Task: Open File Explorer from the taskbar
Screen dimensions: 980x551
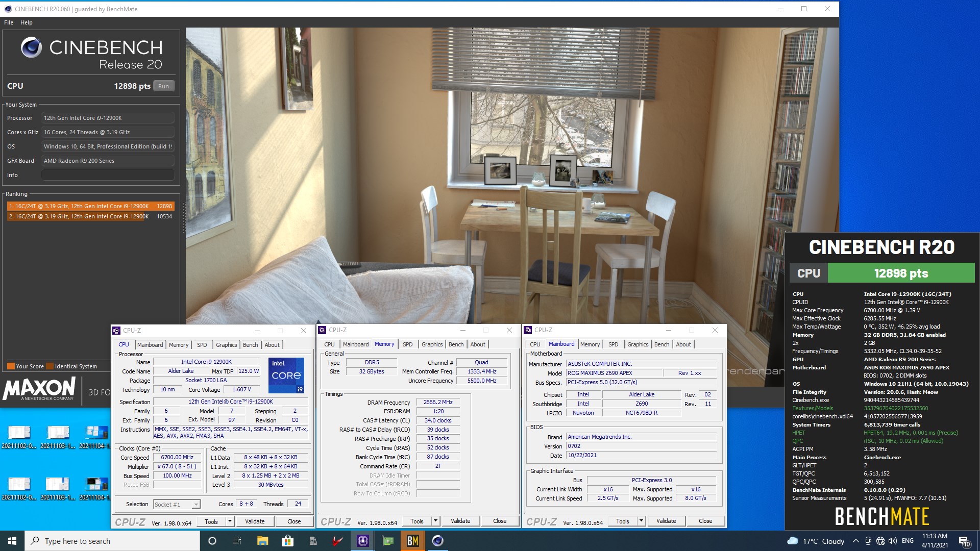Action: click(262, 541)
